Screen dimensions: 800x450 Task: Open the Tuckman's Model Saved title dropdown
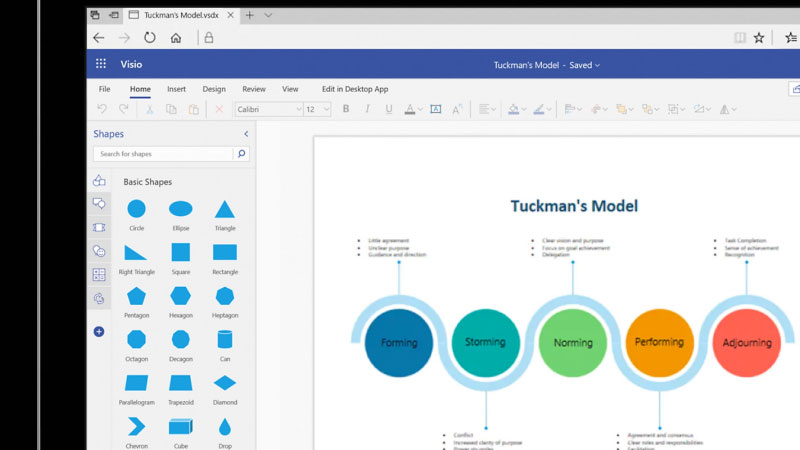(546, 65)
